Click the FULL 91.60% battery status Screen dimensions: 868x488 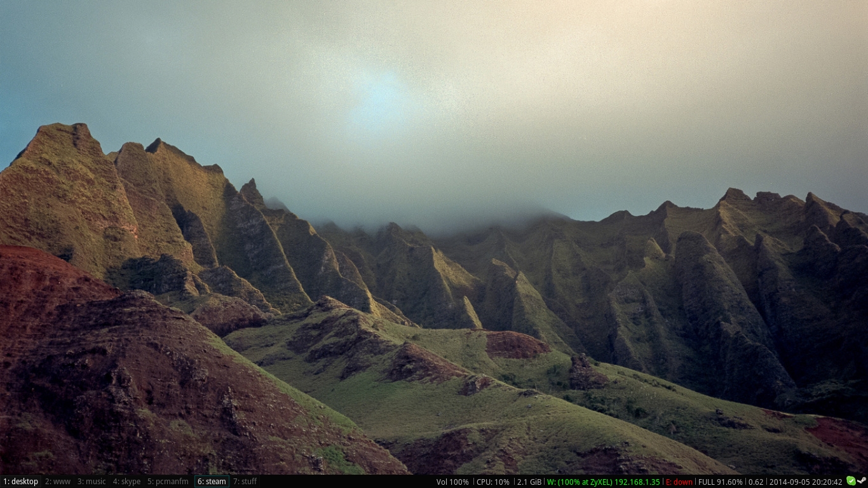(721, 482)
